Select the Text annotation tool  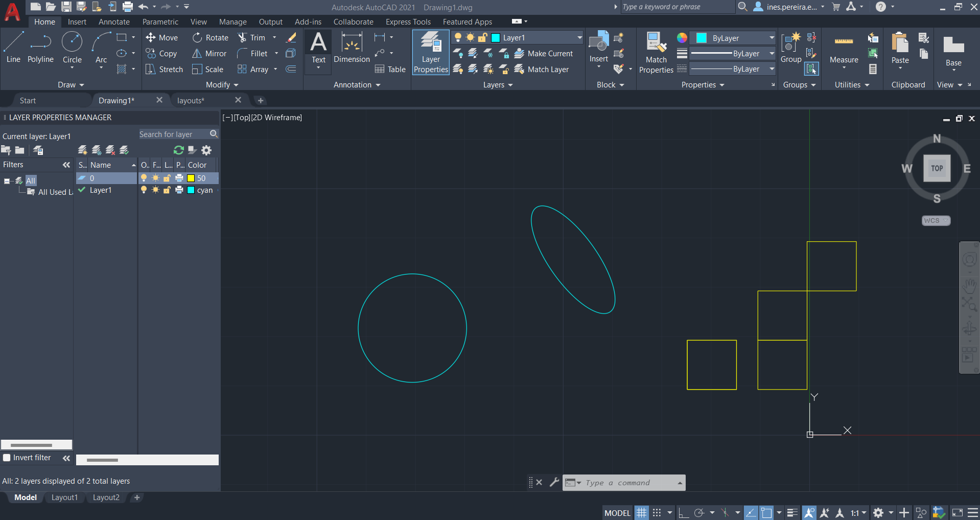pyautogui.click(x=318, y=47)
